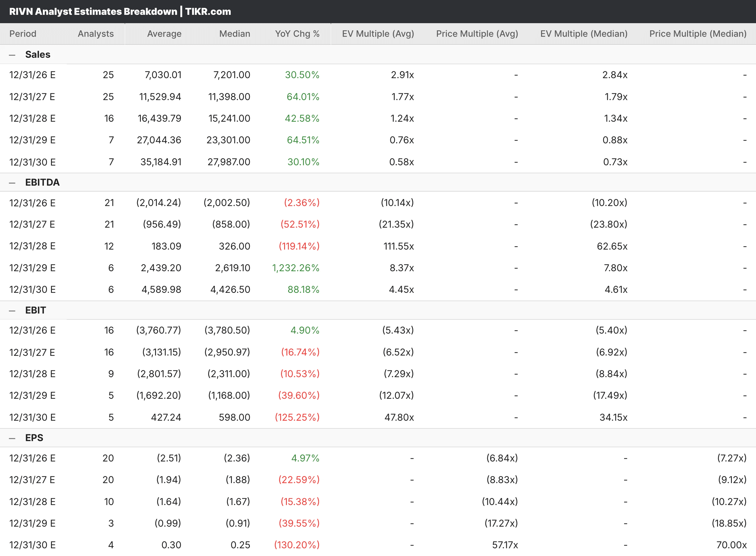Select the (22.59%) YoY change cell
This screenshot has height=556, width=756.
(x=299, y=480)
